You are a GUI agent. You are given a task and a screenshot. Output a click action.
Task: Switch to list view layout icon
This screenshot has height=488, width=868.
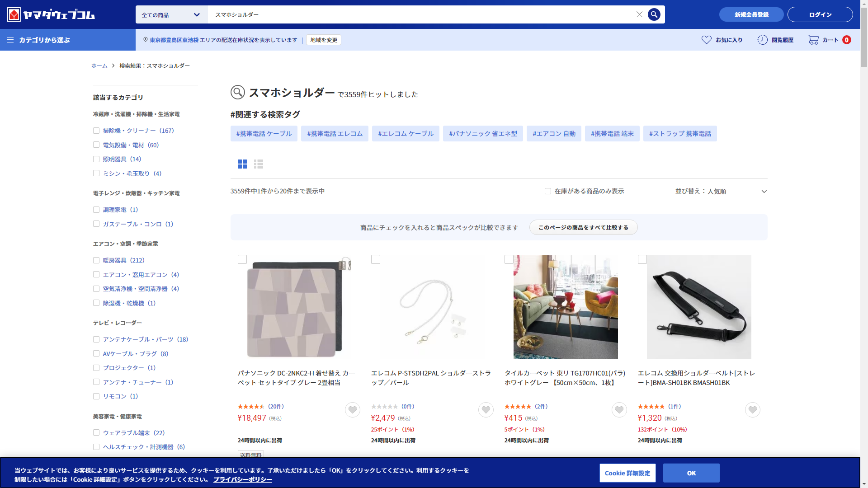click(259, 164)
